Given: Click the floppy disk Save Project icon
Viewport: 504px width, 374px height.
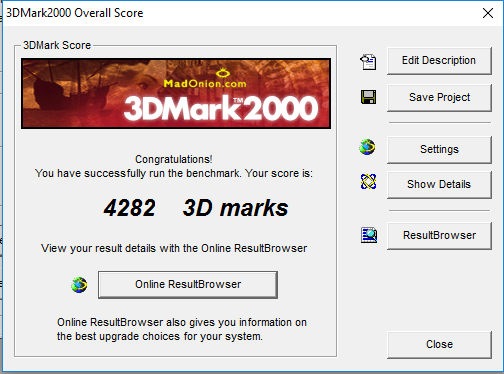Looking at the screenshot, I should (368, 97).
